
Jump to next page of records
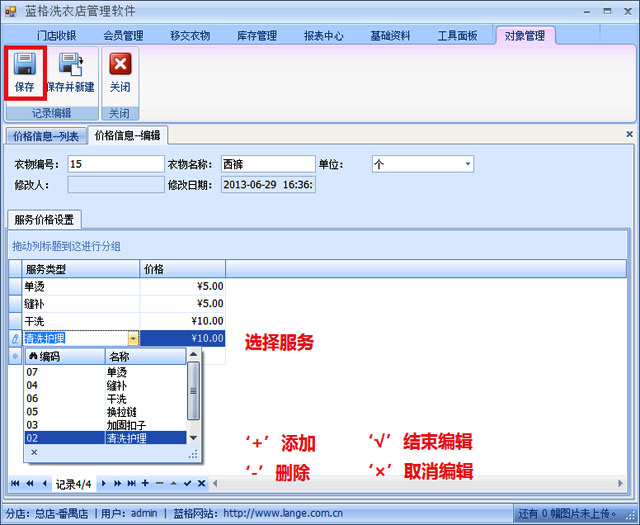pos(118,483)
